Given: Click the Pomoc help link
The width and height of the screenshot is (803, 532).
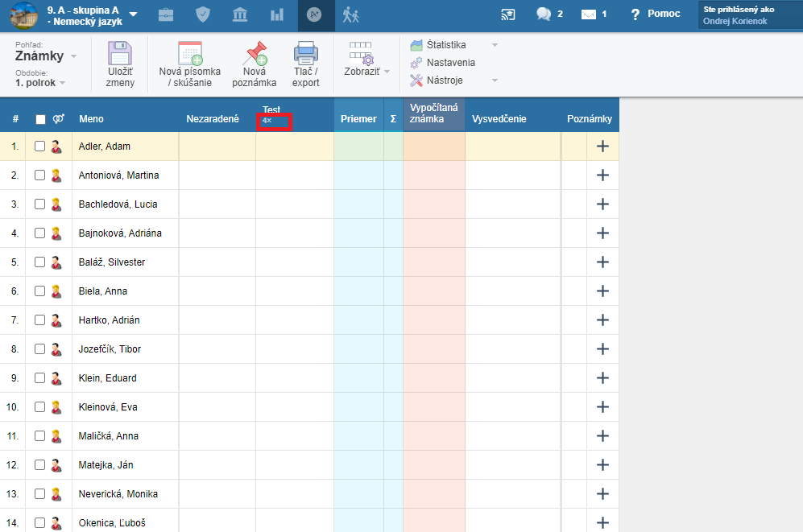Looking at the screenshot, I should tap(656, 14).
